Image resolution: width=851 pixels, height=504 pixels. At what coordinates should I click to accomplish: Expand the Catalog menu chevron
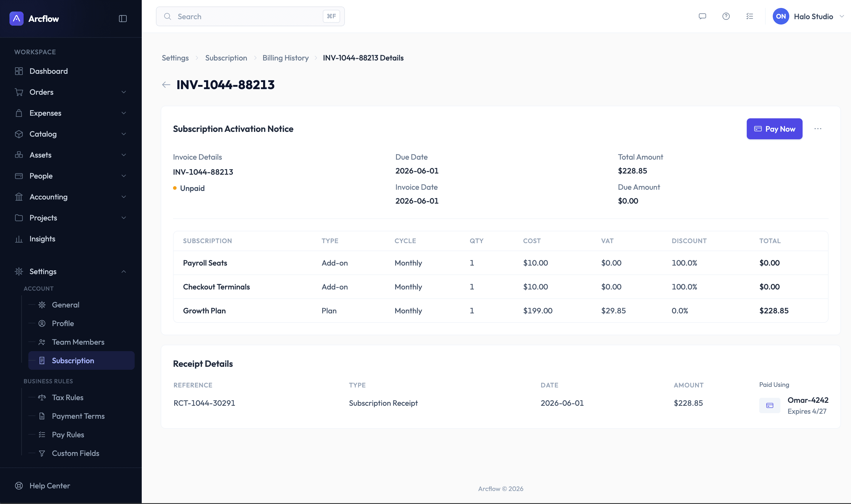(124, 134)
